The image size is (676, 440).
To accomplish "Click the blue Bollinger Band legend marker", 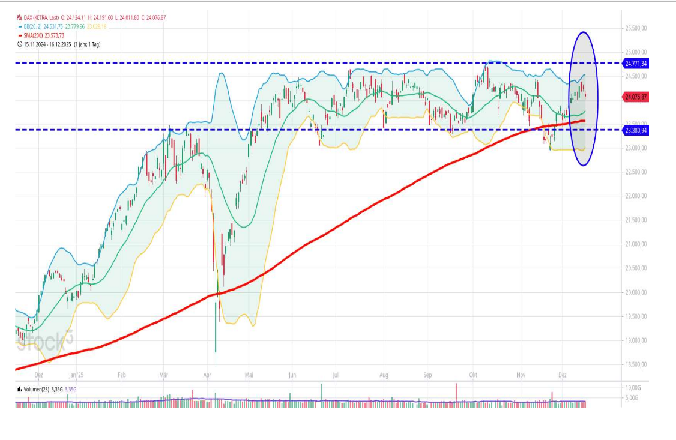I will click(x=20, y=27).
